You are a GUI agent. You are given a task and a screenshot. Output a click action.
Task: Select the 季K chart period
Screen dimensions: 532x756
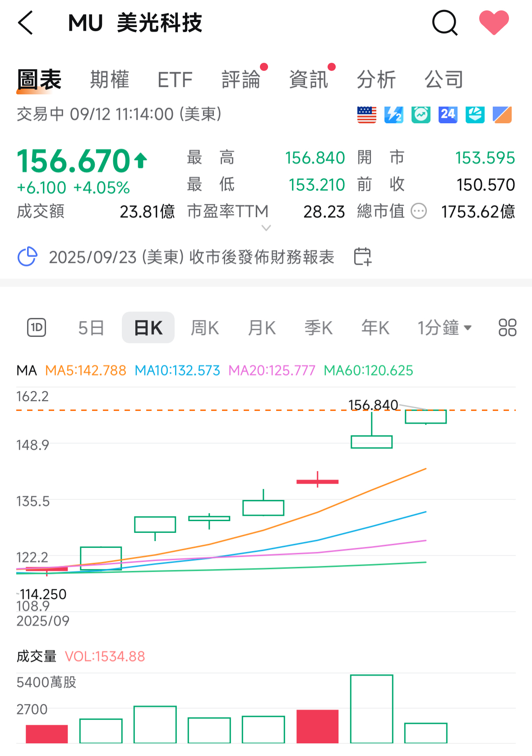pos(319,327)
